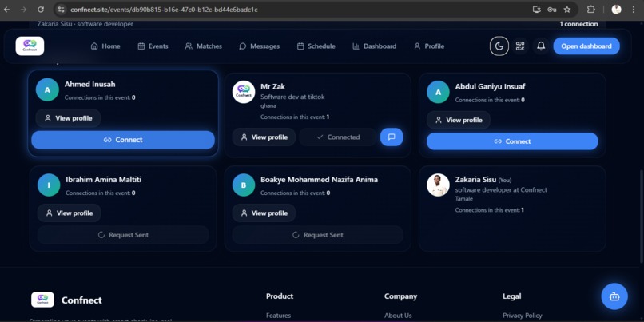644x322 pixels.
Task: View profile of Ahmed Inusah
Action: 68,118
